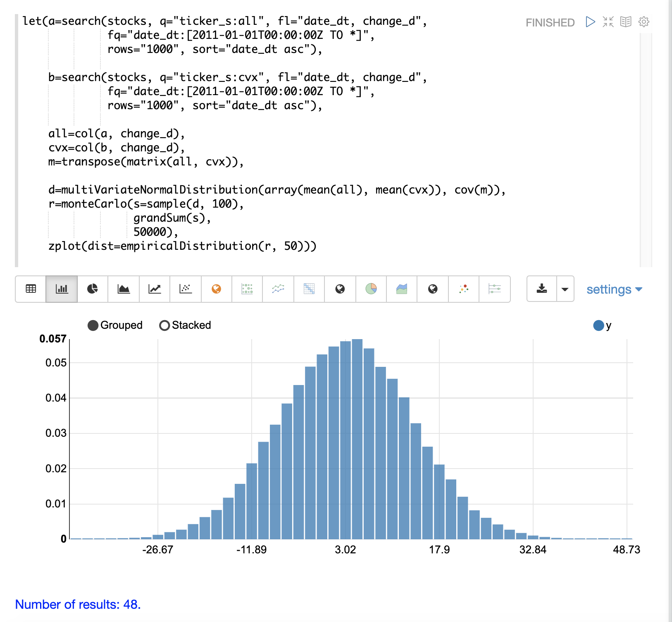Screen dimensions: 672x622
Task: Click the orange globe map visualization
Action: coord(216,289)
